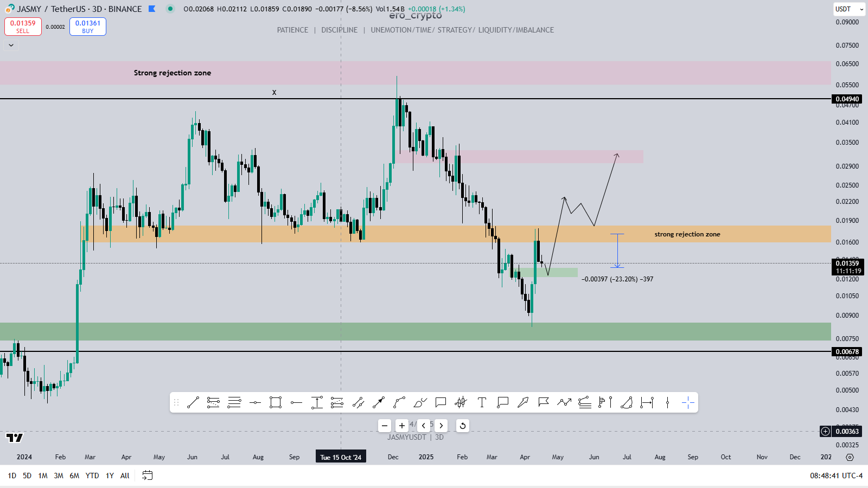Select the Fib Retracement tool icon
868x488 pixels.
[213, 402]
